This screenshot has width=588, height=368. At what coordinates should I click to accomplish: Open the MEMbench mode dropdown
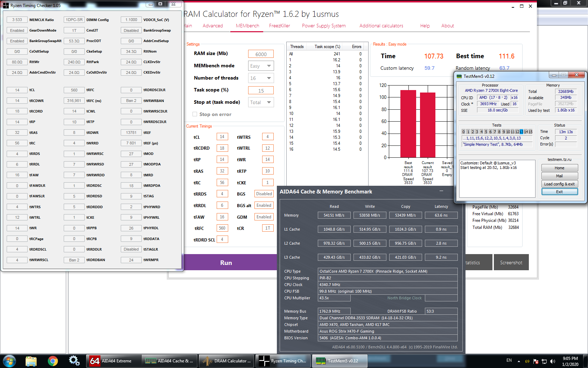click(261, 66)
